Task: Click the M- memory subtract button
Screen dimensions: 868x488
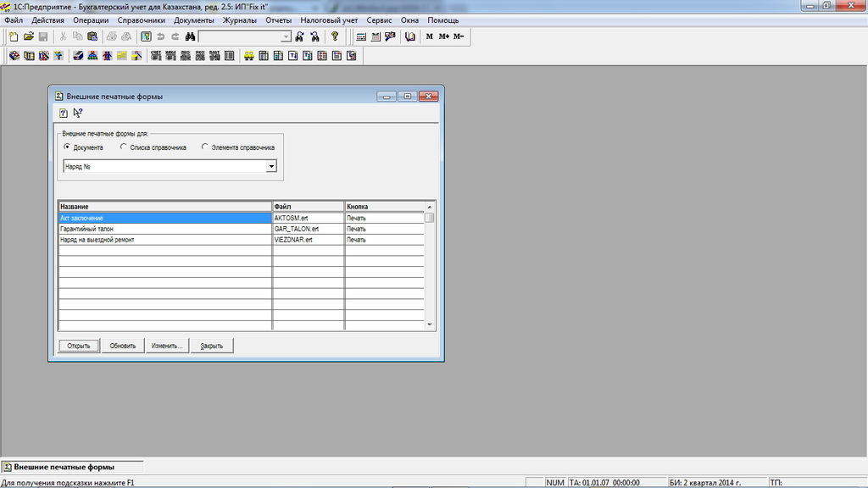Action: point(459,36)
